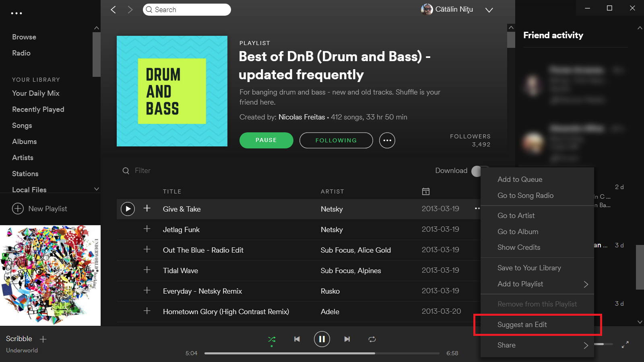Viewport: 644px width, 362px height.
Task: Open Your Daily Mix
Action: tap(36, 93)
